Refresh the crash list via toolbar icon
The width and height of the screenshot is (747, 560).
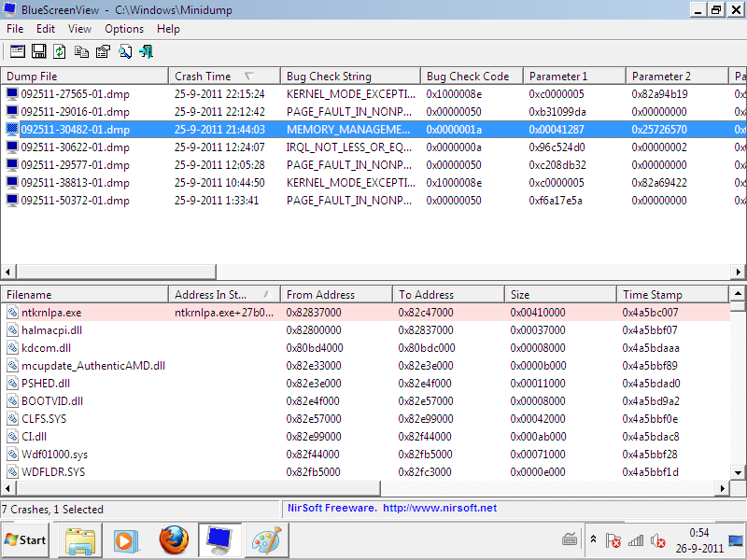pos(60,51)
